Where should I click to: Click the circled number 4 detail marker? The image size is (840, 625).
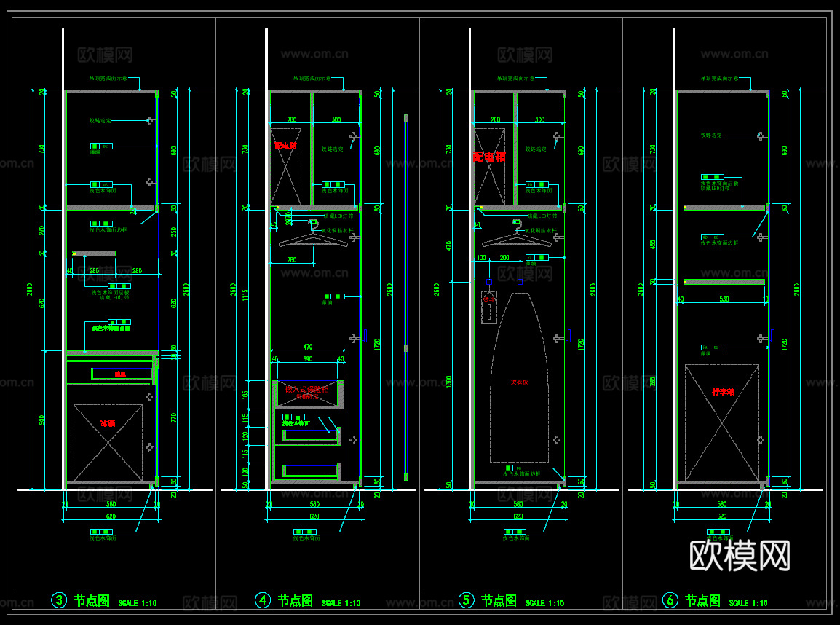263,600
